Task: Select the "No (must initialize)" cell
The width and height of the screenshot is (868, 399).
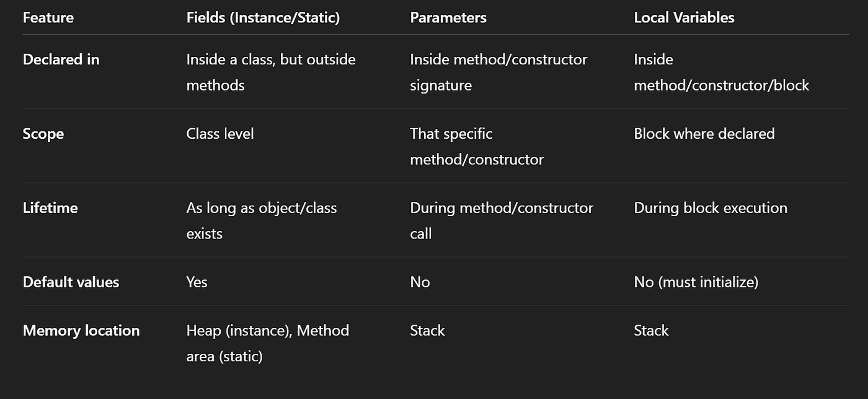Action: click(x=696, y=283)
